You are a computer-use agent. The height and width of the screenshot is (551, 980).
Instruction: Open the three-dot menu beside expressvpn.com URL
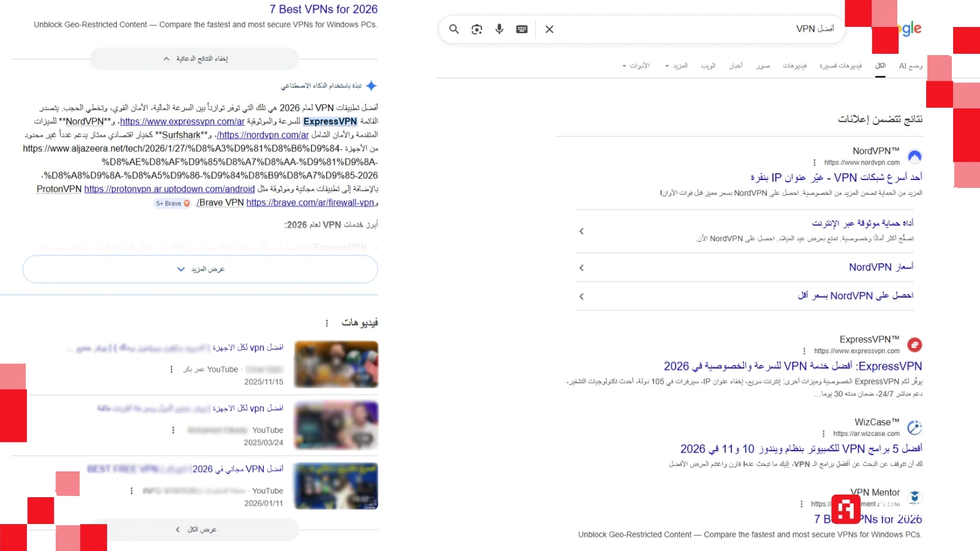pyautogui.click(x=804, y=351)
